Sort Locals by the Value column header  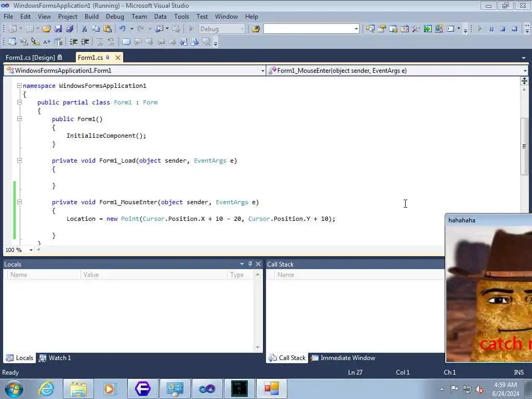(x=154, y=275)
